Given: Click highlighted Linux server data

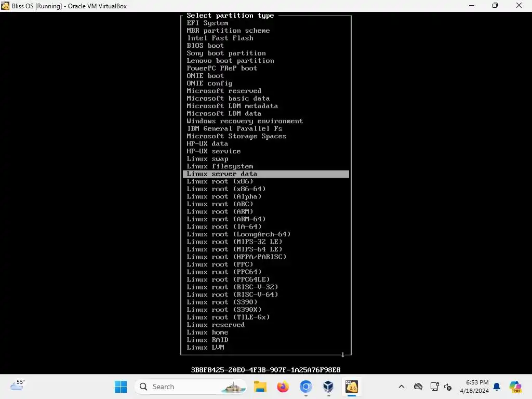Looking at the screenshot, I should (266, 174).
